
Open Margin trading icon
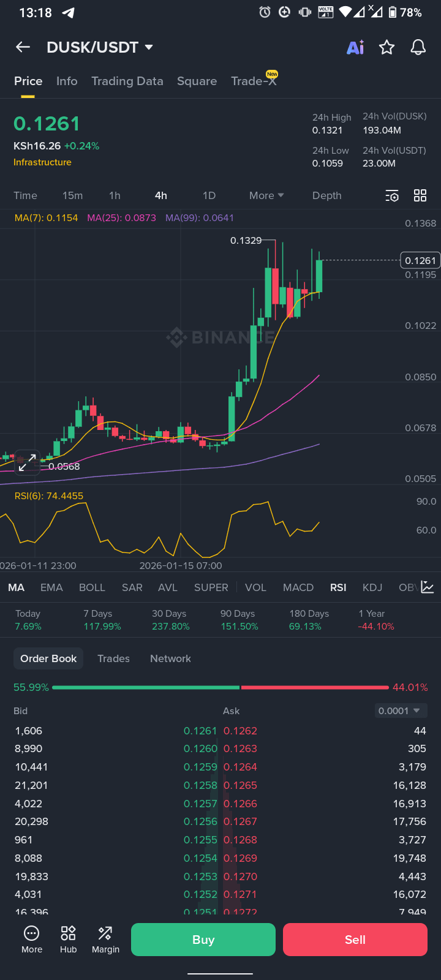tap(105, 940)
